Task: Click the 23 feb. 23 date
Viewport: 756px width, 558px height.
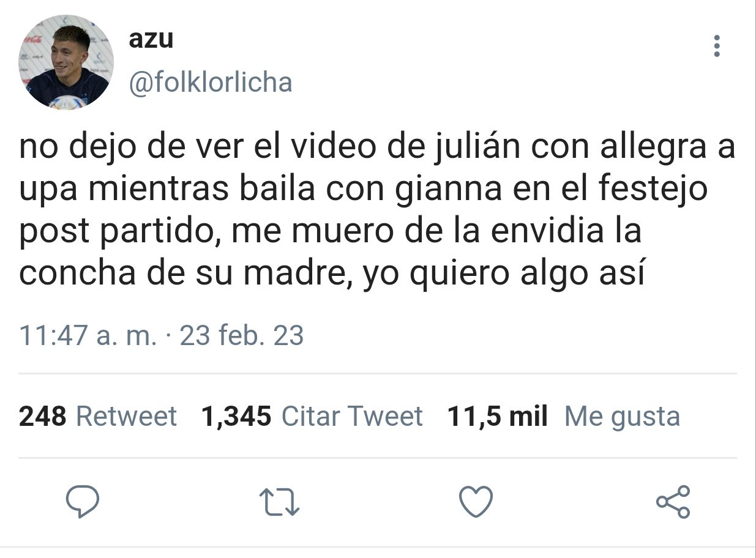Action: 242,336
